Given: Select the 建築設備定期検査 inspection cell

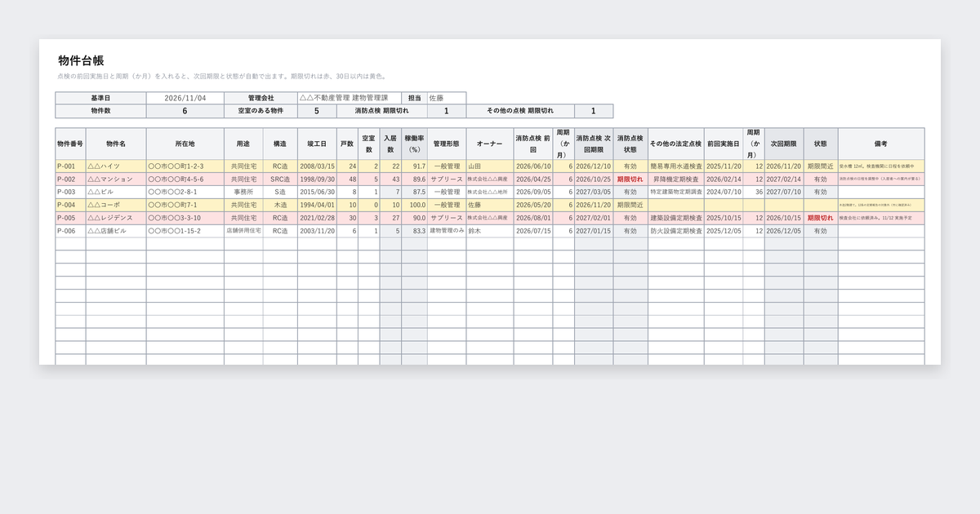Looking at the screenshot, I should tap(675, 218).
